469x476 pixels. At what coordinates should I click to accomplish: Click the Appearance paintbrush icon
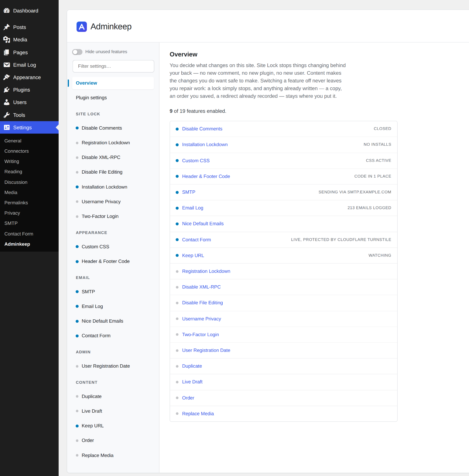point(7,77)
